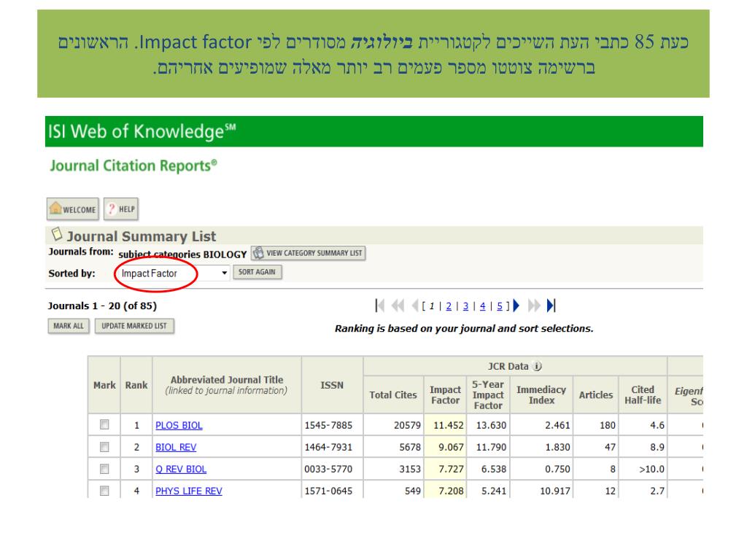This screenshot has width=747, height=560.
Task: Click the jump forward double-arrow icon
Action: [534, 306]
